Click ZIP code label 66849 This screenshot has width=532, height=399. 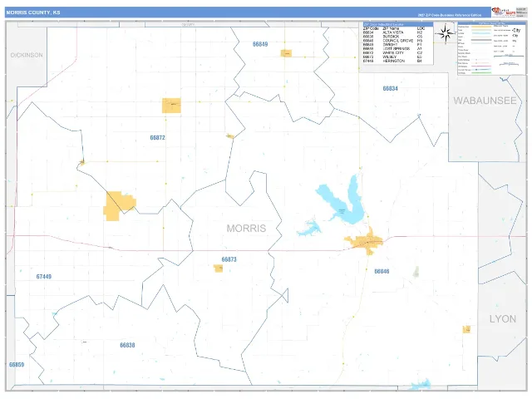pos(260,44)
